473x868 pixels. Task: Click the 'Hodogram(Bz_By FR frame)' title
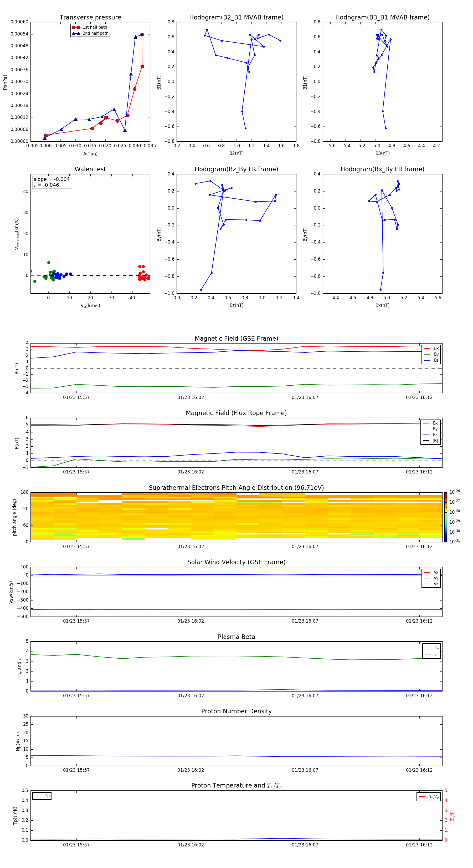point(236,169)
